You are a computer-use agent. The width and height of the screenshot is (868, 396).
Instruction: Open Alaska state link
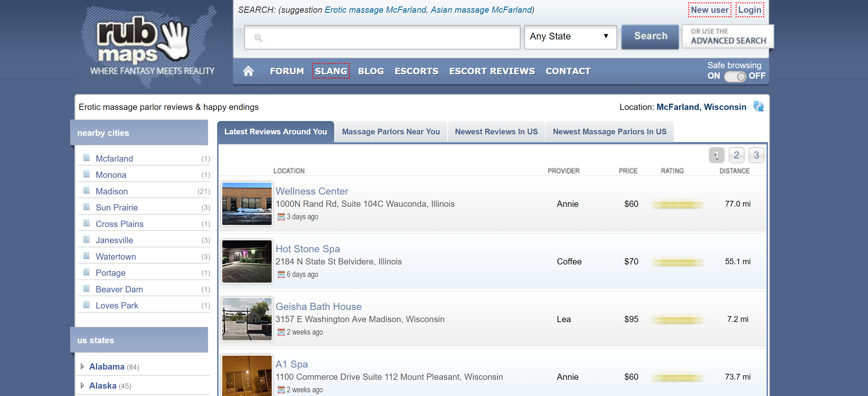[x=102, y=385]
